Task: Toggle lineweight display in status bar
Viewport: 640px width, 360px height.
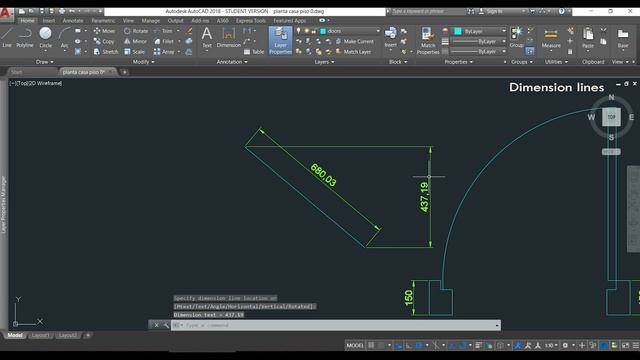Action: point(479,345)
